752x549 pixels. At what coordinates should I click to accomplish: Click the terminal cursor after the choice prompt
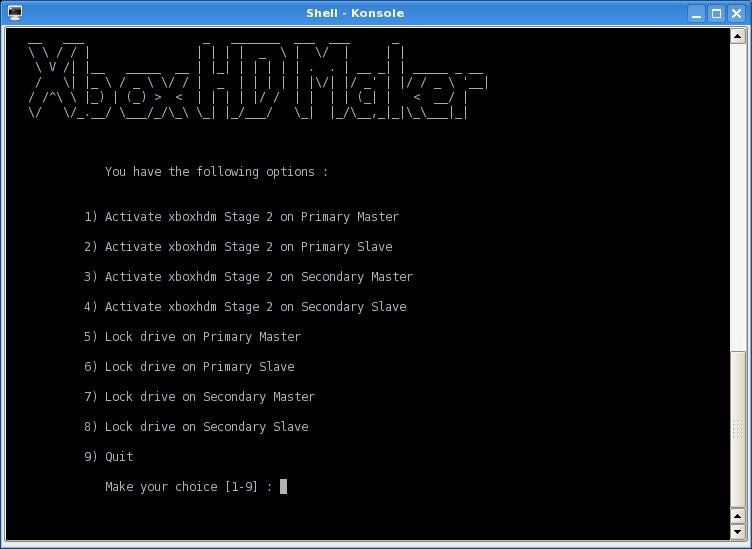[284, 487]
